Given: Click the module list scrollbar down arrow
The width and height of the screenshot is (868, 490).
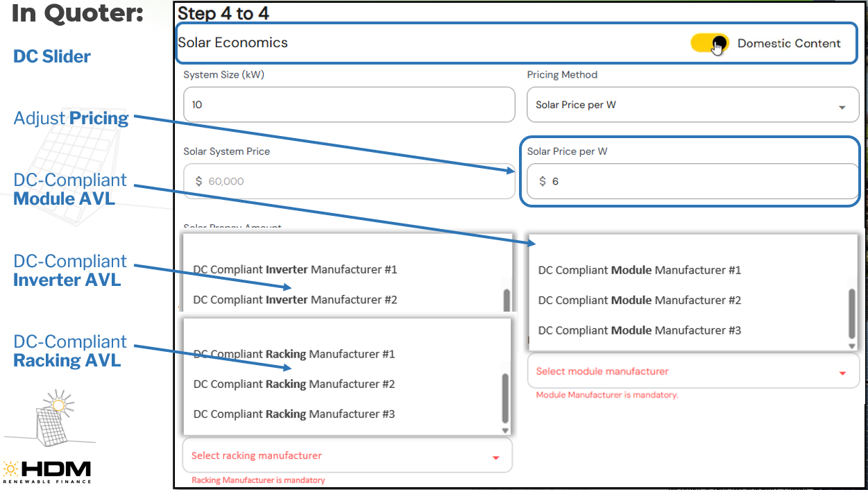Looking at the screenshot, I should pos(852,346).
